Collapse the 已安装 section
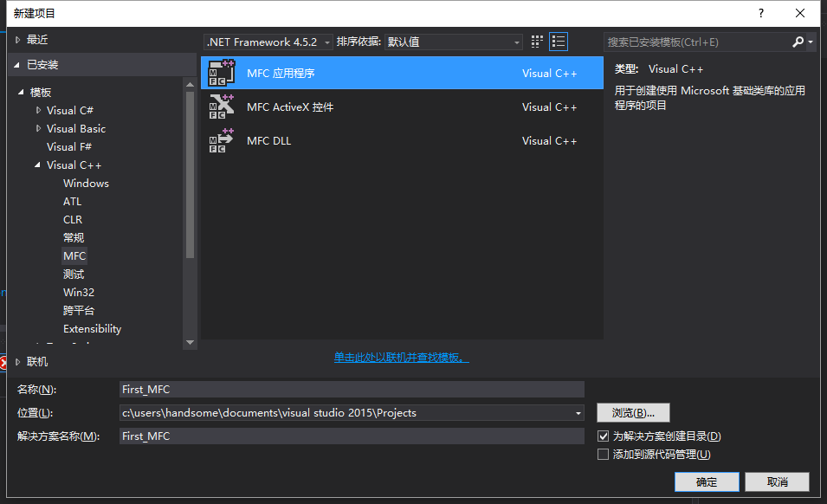 [x=16, y=65]
